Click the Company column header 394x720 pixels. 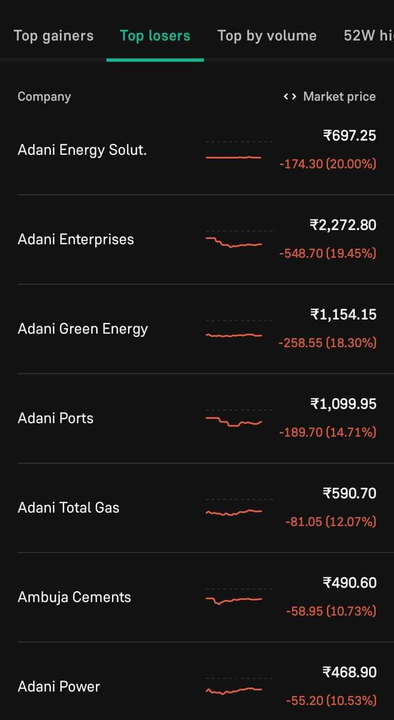(x=44, y=97)
